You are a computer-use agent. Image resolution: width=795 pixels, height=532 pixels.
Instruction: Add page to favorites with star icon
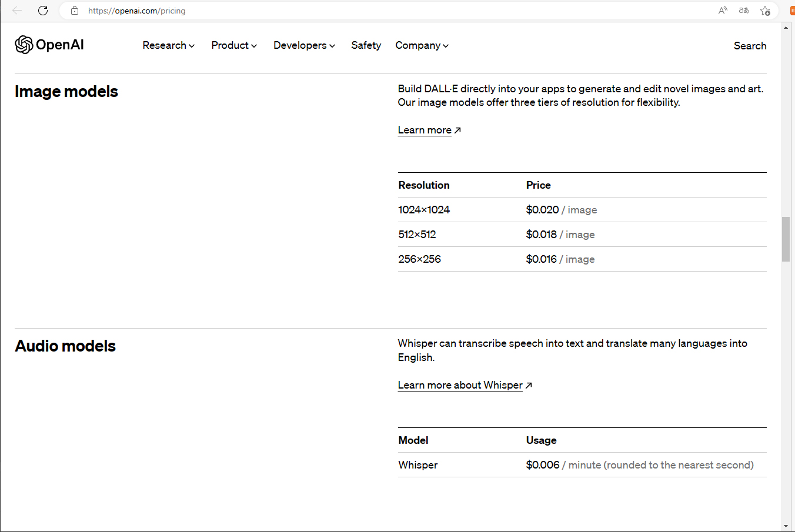pyautogui.click(x=765, y=11)
